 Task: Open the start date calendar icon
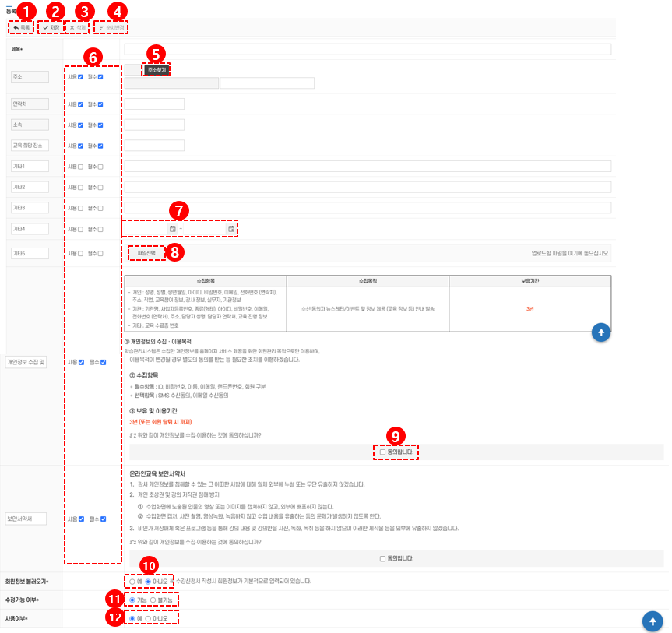[173, 229]
